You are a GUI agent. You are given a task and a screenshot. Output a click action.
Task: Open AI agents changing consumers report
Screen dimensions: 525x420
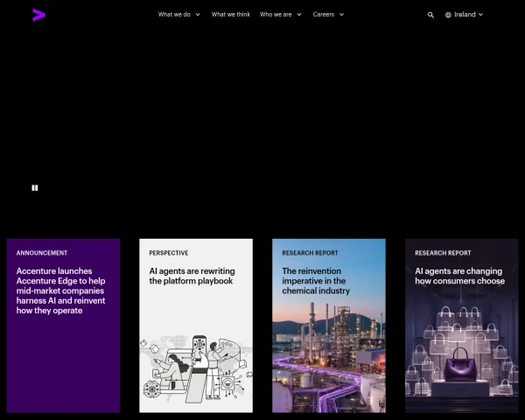point(459,276)
